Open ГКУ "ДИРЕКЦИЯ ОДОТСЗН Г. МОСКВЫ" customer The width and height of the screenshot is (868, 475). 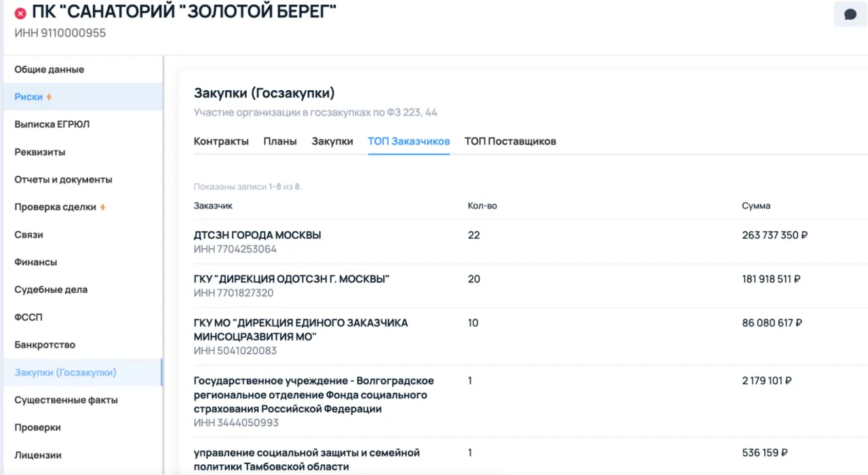(292, 279)
